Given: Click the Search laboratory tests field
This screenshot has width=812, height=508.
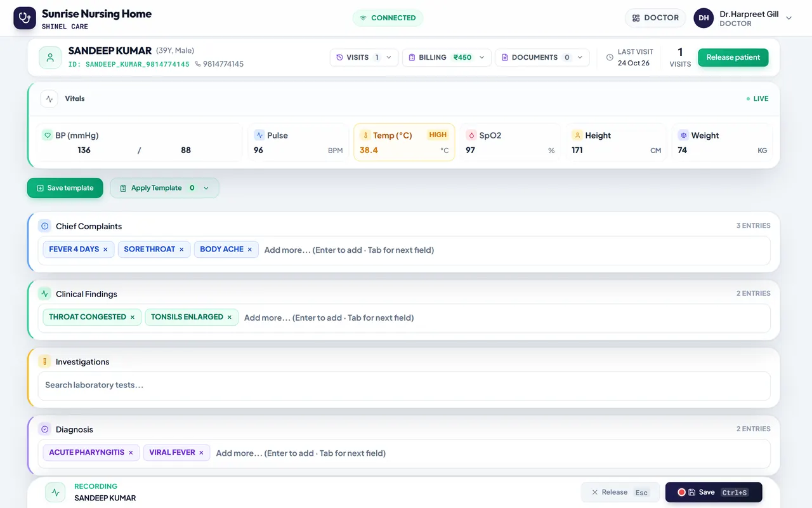Looking at the screenshot, I should pyautogui.click(x=404, y=385).
